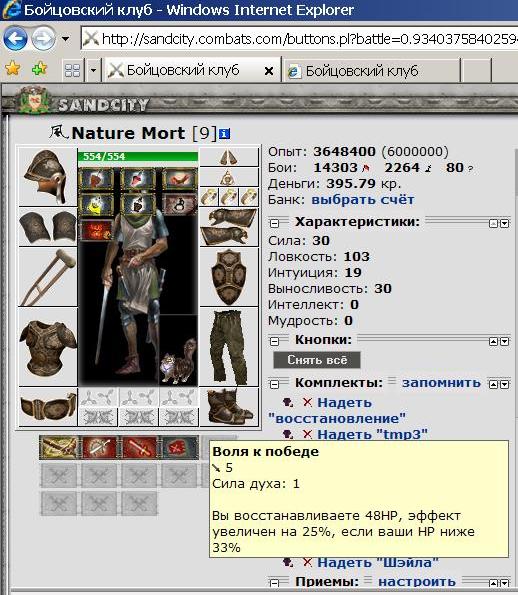
Task: Move the Комплекты section up with its arrow
Action: 493,385
